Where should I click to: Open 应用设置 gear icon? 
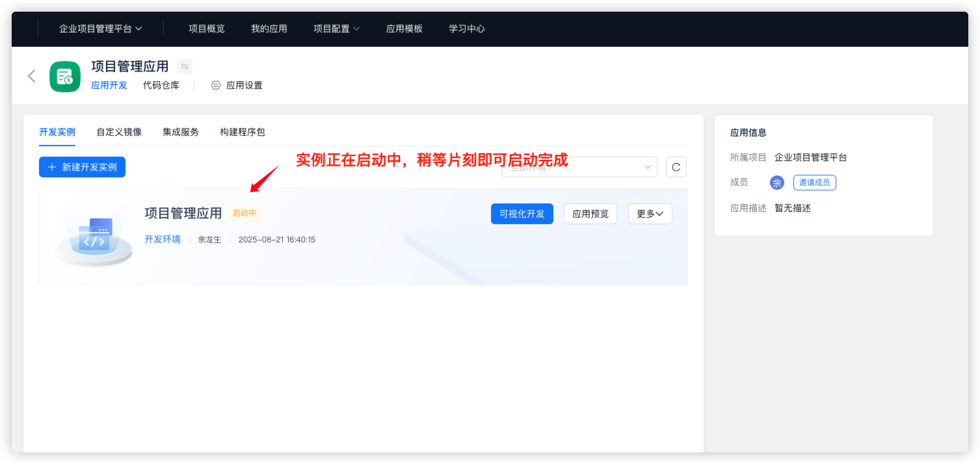(x=216, y=85)
